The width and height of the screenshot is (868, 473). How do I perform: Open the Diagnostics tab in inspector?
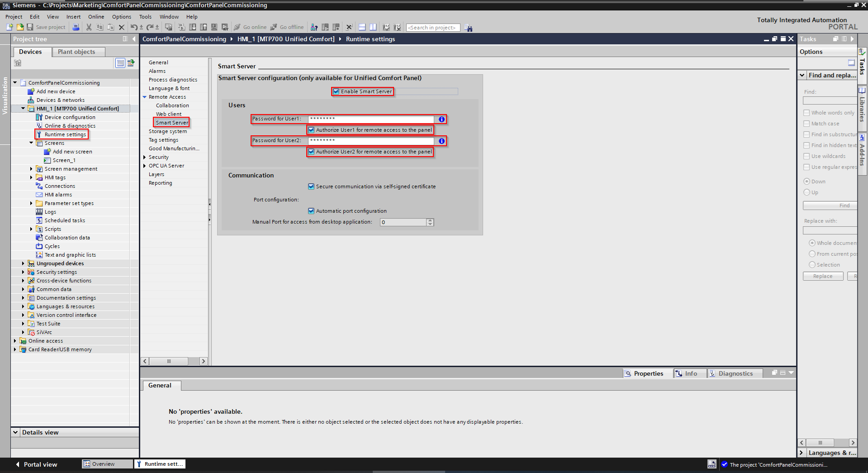735,373
